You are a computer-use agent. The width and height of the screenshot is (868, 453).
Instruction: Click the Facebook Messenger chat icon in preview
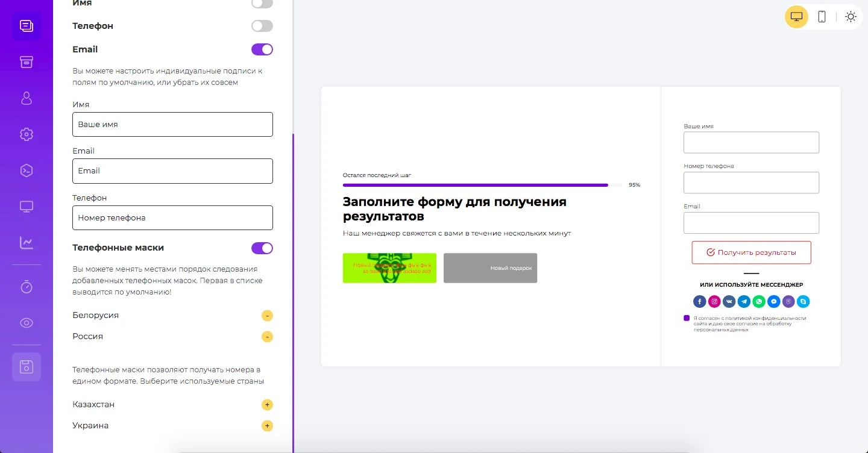coord(773,302)
